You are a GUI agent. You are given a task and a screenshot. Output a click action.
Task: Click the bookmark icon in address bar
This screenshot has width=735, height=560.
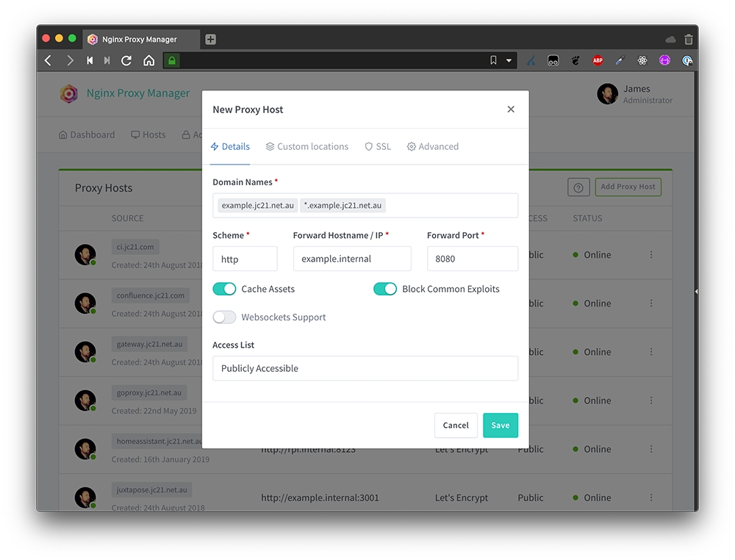[493, 61]
